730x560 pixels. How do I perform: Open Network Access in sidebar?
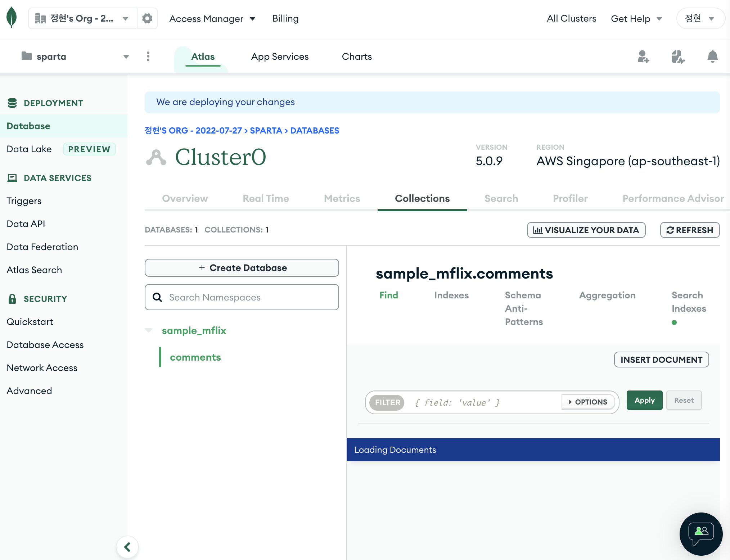click(42, 368)
